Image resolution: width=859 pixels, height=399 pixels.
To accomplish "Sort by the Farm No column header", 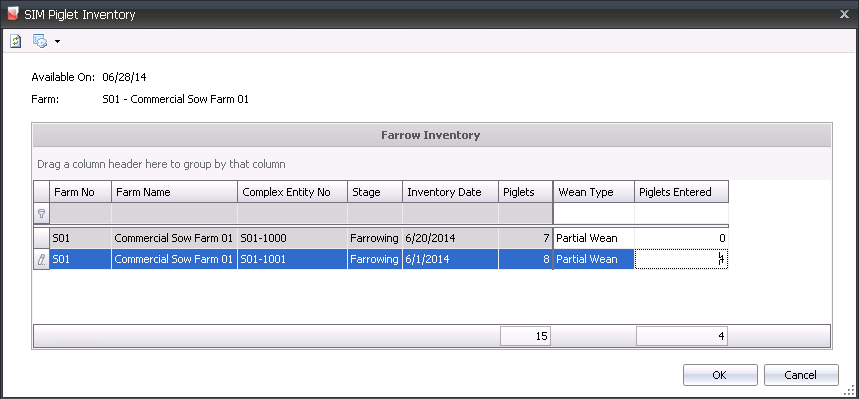I will [81, 192].
